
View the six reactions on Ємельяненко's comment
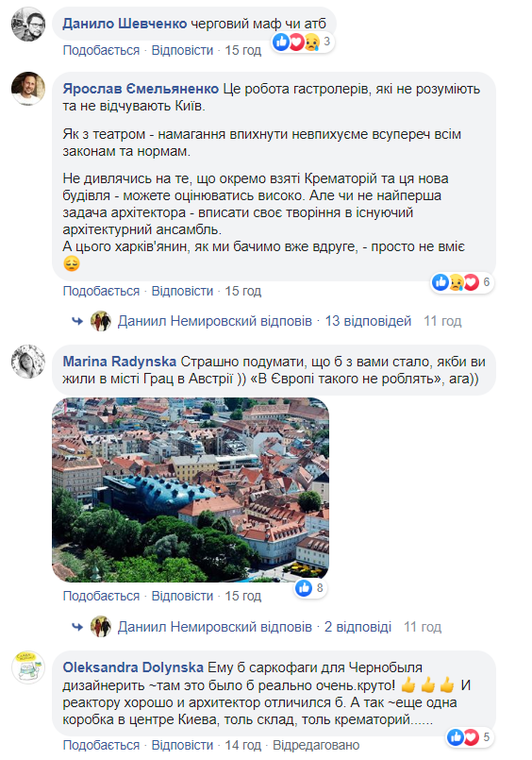[462, 282]
